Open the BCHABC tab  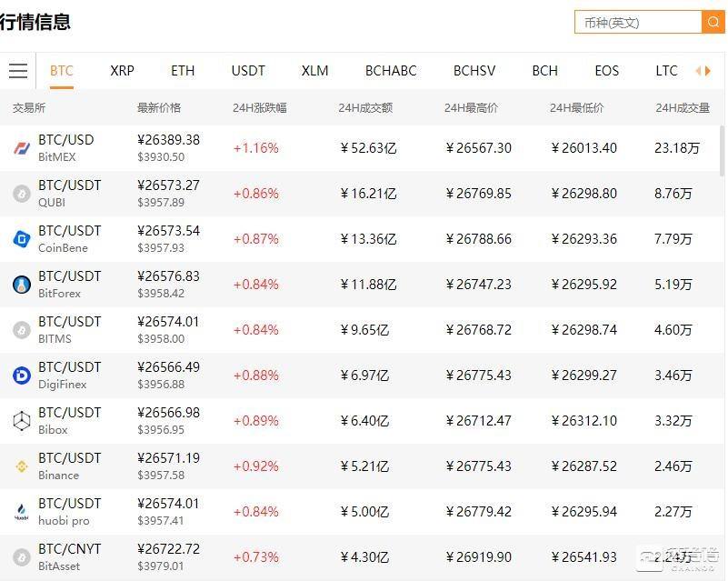[x=391, y=71]
